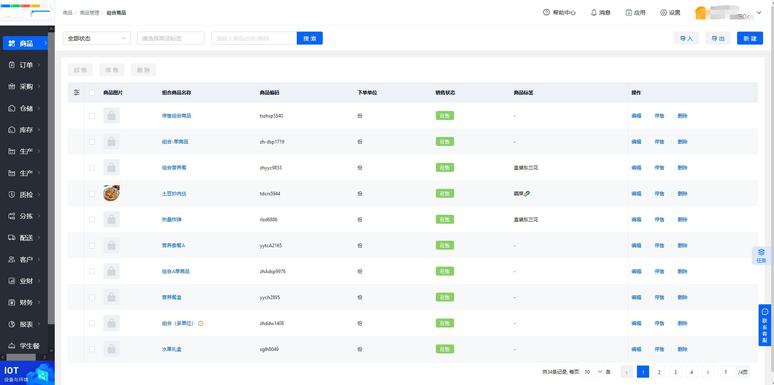
Task: Click the 配送 delivery truck icon
Action: (x=12, y=237)
